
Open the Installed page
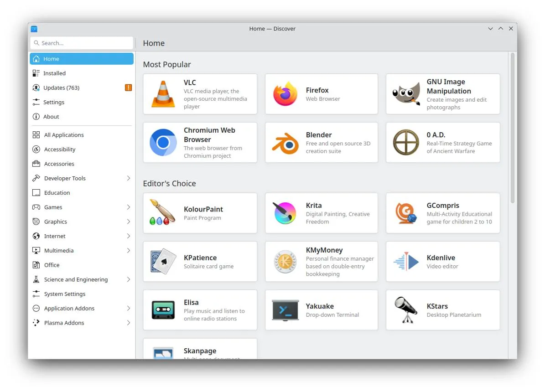82,73
